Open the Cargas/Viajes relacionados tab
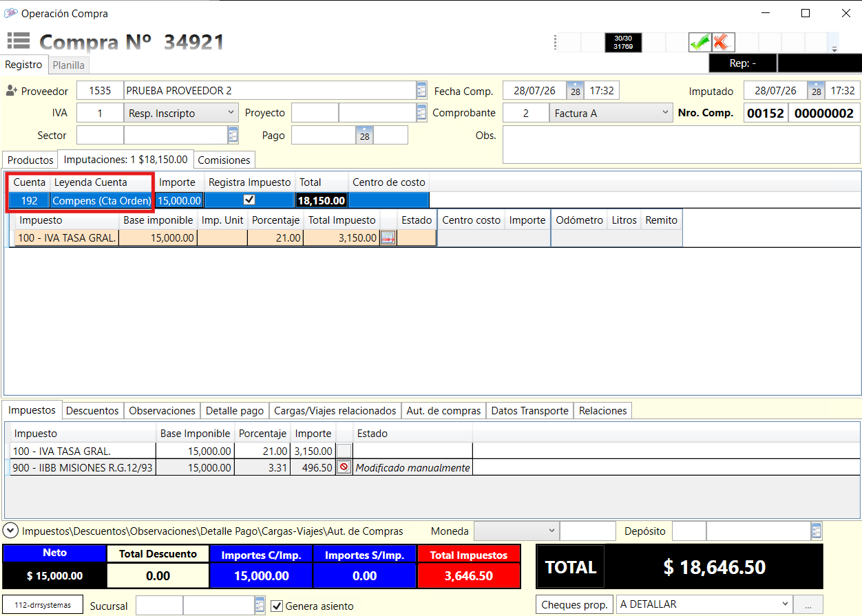The width and height of the screenshot is (862, 616). [335, 410]
